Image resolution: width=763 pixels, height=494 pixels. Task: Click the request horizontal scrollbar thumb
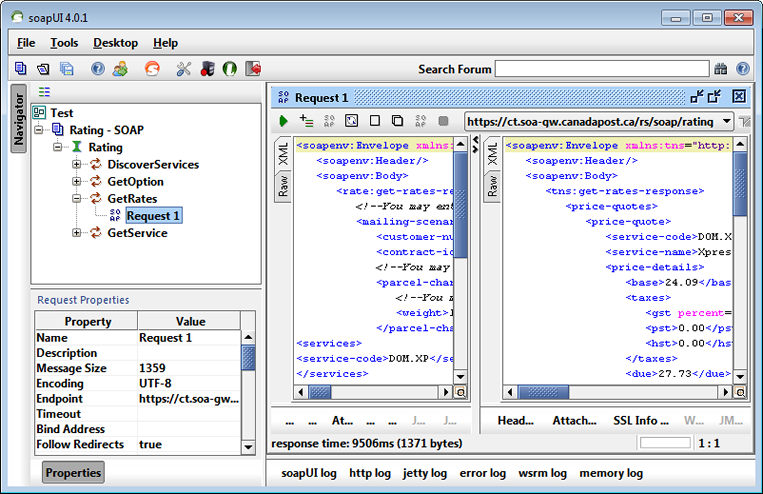320,392
